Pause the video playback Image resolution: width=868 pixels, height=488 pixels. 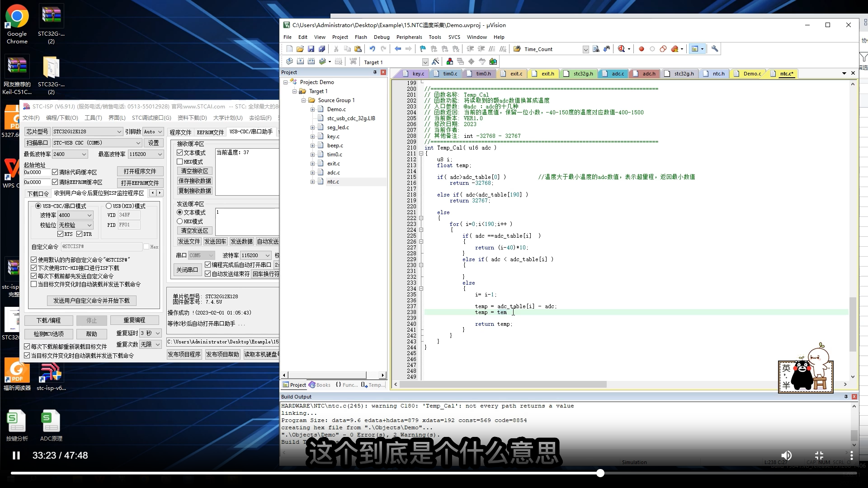coord(16,455)
